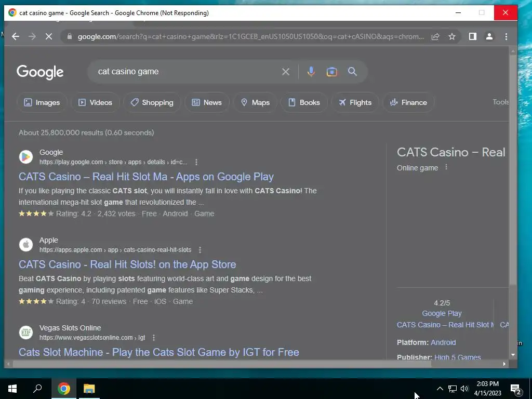The height and width of the screenshot is (399, 532).
Task: Open Chrome's three-dot menu
Action: (506, 37)
